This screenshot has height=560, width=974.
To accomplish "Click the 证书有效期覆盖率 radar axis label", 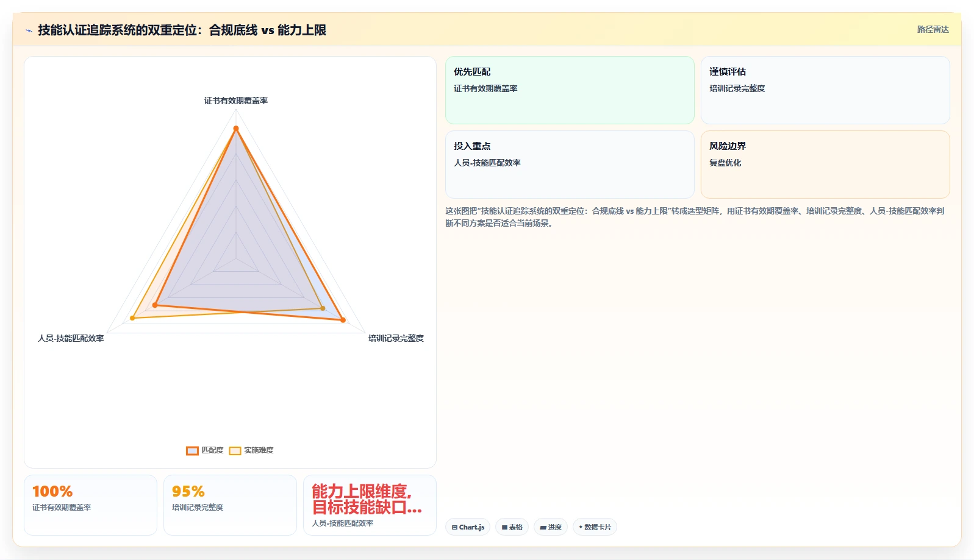I will [x=236, y=101].
